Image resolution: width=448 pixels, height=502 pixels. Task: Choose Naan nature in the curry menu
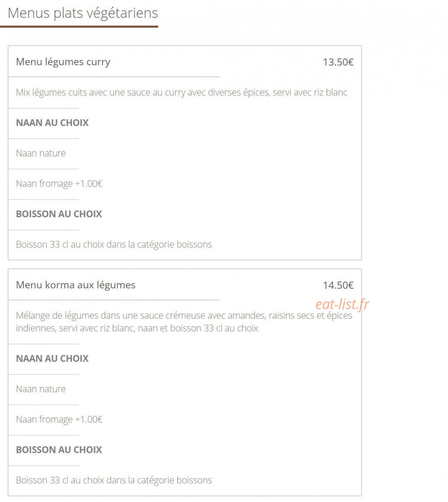coord(41,153)
